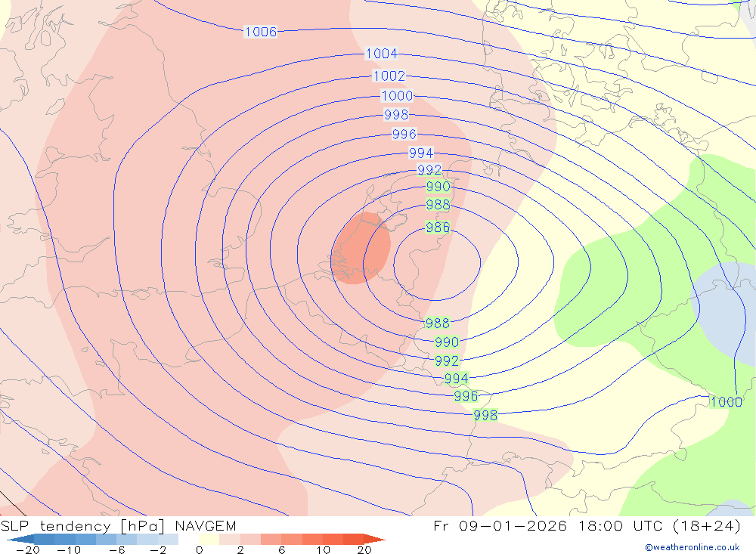
Task: Click the 994 label below the low center
Action: [x=456, y=379]
